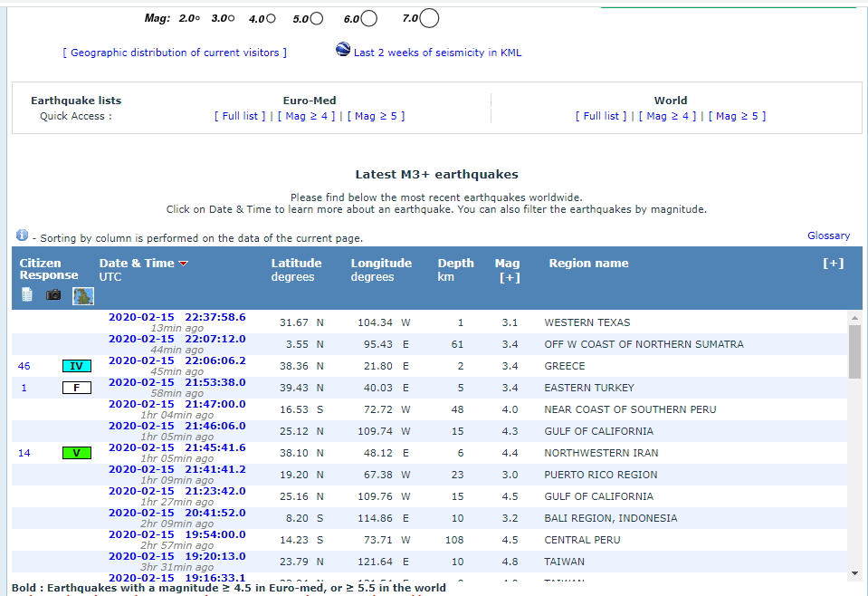Click the 46 testimonies count for Greece
Screen dimensions: 868x596
[x=24, y=366]
